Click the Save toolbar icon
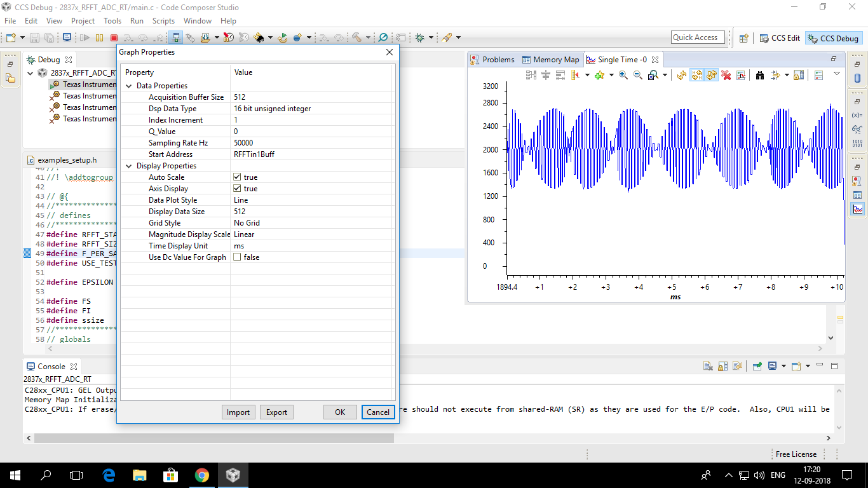Screen dimensions: 868x488 click(x=34, y=38)
